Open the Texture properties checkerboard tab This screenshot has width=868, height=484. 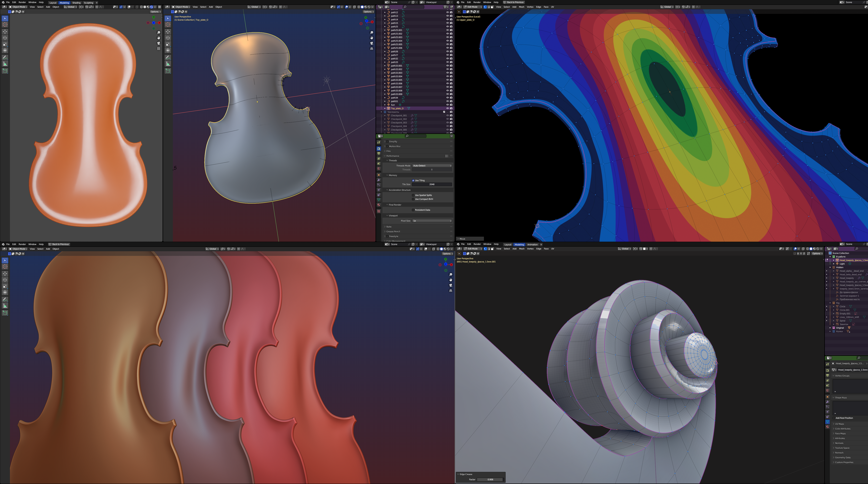point(379,211)
